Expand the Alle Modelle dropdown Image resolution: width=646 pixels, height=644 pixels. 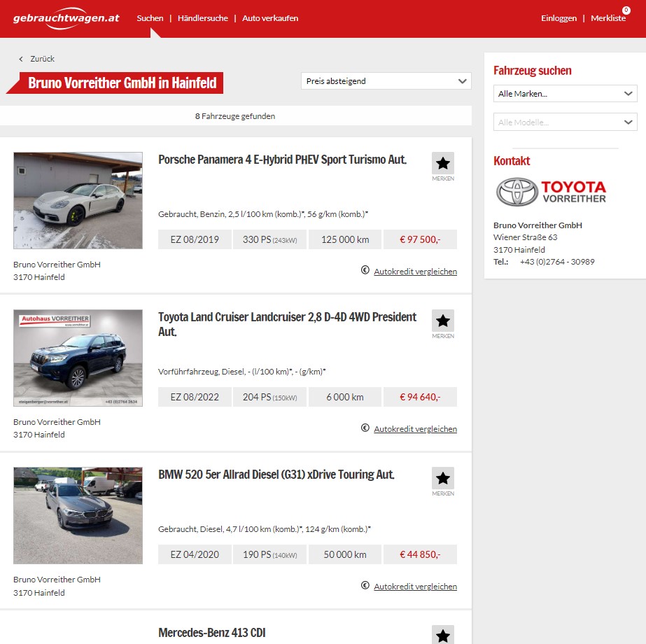pos(565,122)
